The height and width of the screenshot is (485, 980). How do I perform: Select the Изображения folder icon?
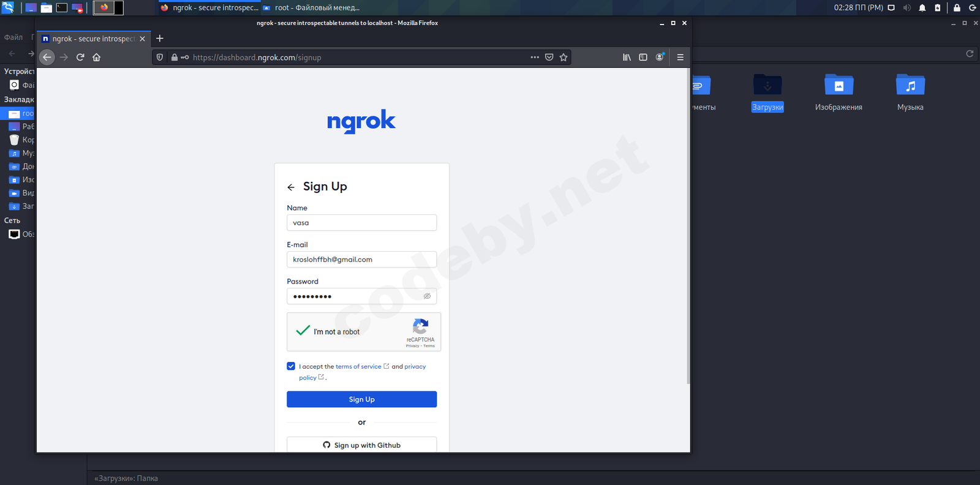(x=839, y=93)
